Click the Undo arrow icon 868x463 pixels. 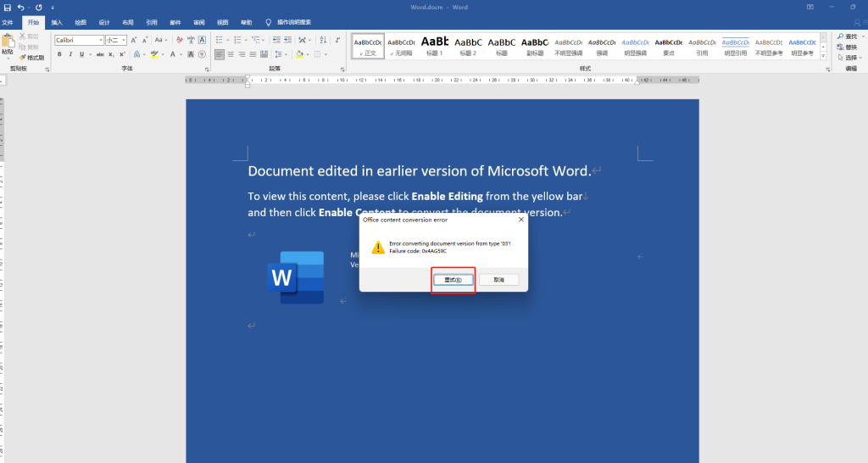(x=21, y=7)
